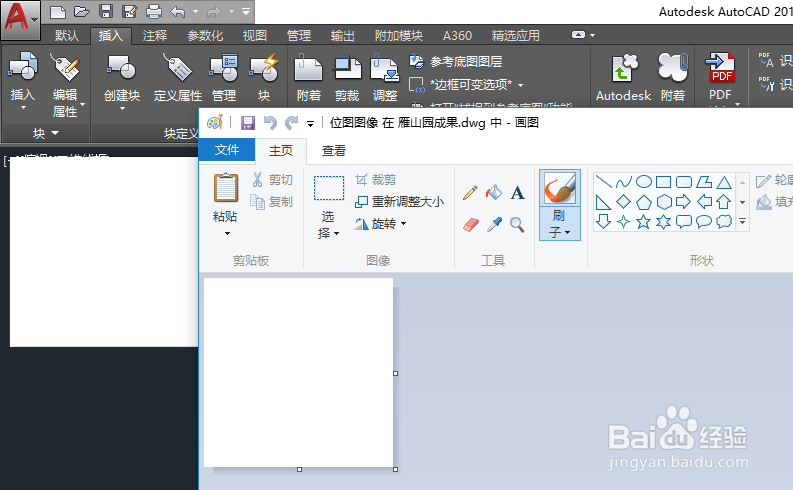Viewport: 793px width, 490px height.
Task: Click Save As icon in AutoCAD toolbar
Action: (130, 11)
